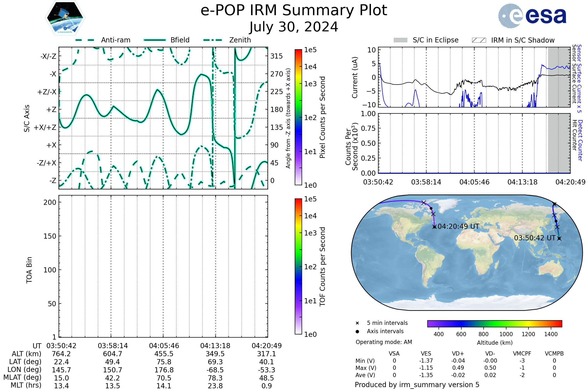
Task: Click the S/C in Eclipse gray swatch
Action: 400,40
